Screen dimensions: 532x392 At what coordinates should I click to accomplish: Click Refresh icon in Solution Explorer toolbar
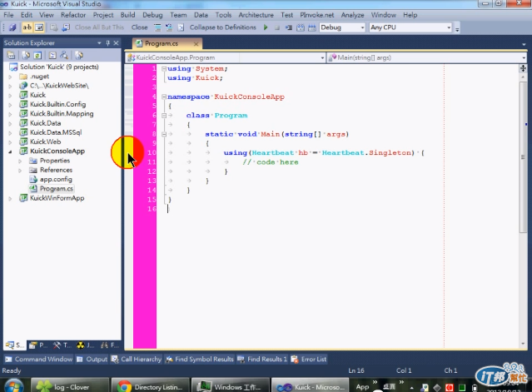pos(37,55)
